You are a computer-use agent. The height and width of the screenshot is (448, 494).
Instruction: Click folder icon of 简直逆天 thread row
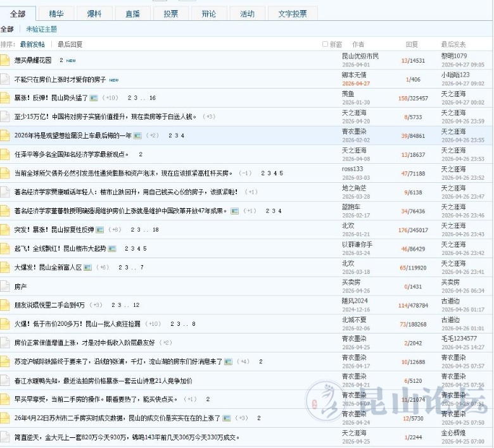tap(5, 437)
